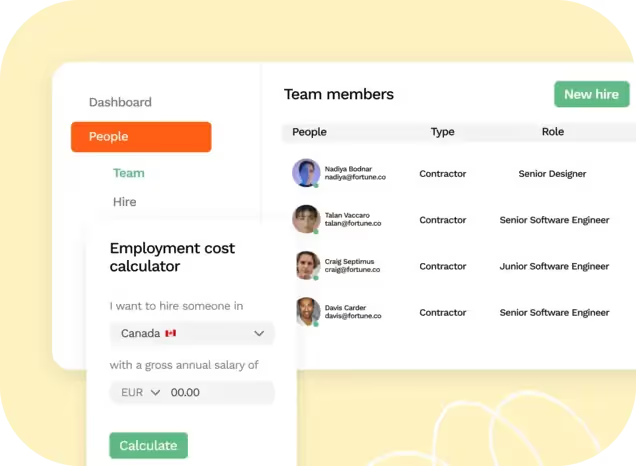Select the People sidebar item
The image size is (636, 466).
pos(141,137)
